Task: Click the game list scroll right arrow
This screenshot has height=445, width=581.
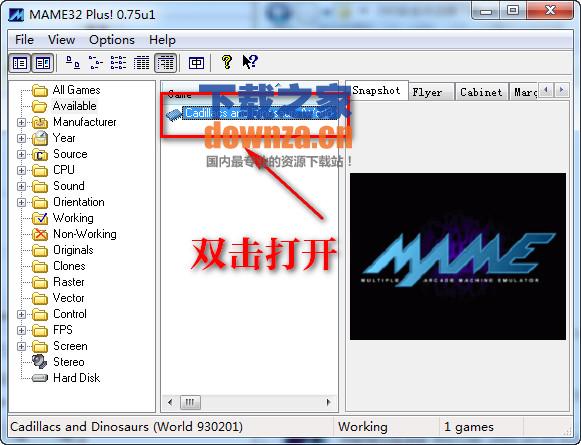Action: (328, 402)
